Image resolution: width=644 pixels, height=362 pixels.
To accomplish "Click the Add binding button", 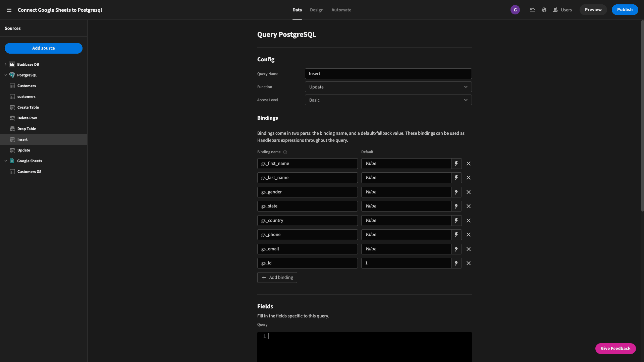I will (x=277, y=278).
